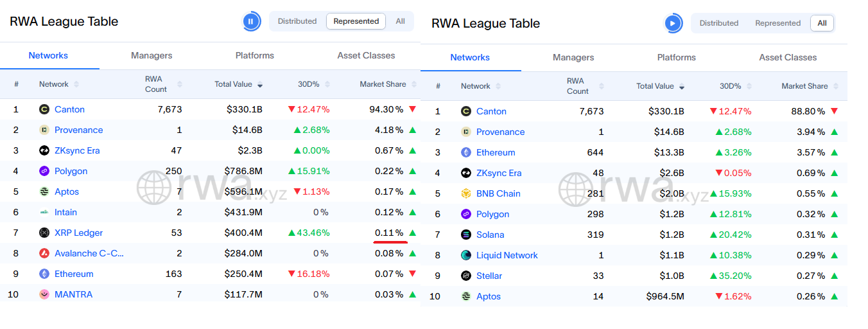
Task: Click Ethereum logo icon in left table
Action: 44,274
